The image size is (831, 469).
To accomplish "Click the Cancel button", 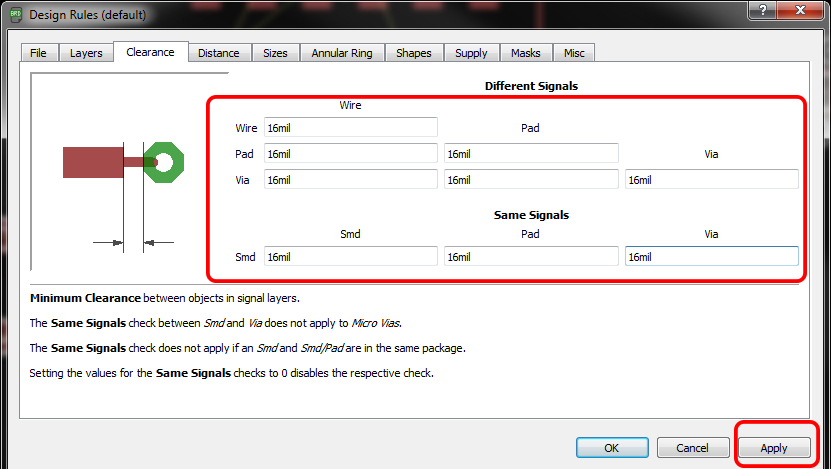I will (x=692, y=448).
